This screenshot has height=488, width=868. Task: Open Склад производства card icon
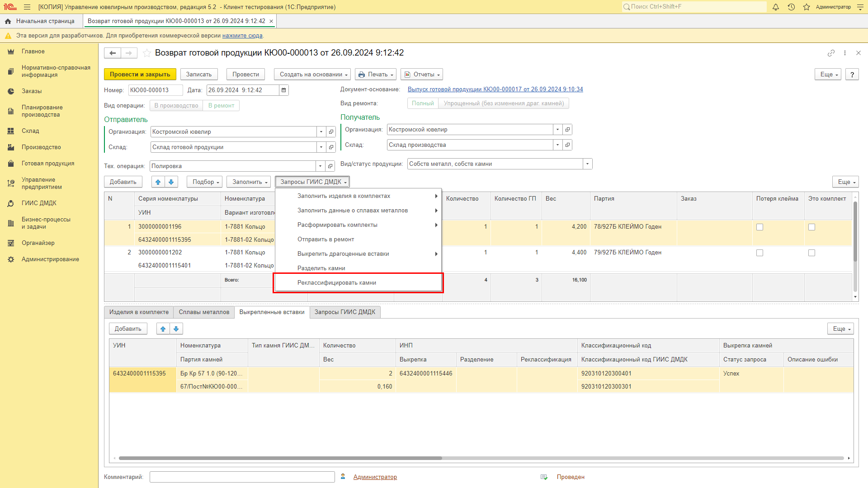pyautogui.click(x=567, y=145)
